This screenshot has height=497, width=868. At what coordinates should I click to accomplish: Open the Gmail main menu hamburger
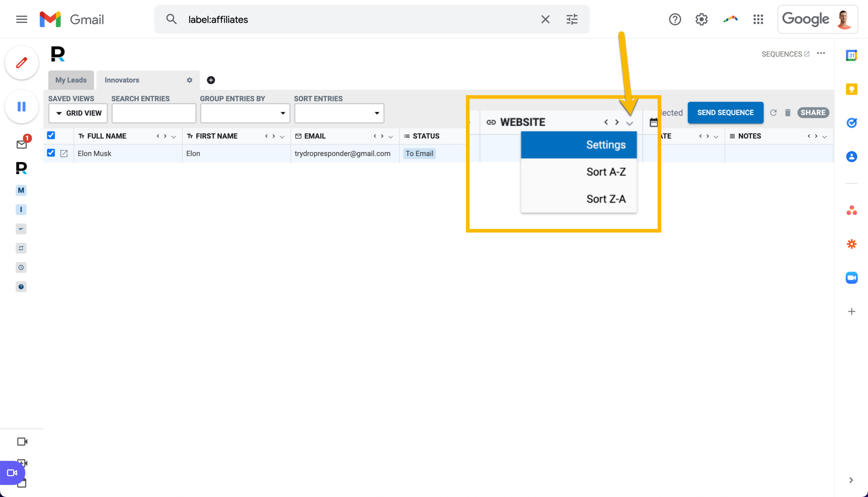[x=21, y=19]
